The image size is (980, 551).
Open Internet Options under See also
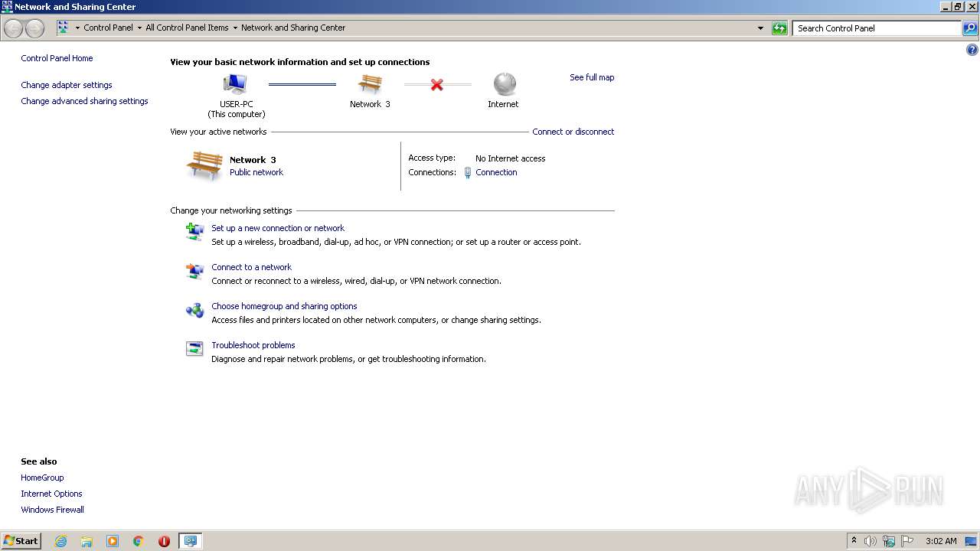pyautogui.click(x=51, y=494)
